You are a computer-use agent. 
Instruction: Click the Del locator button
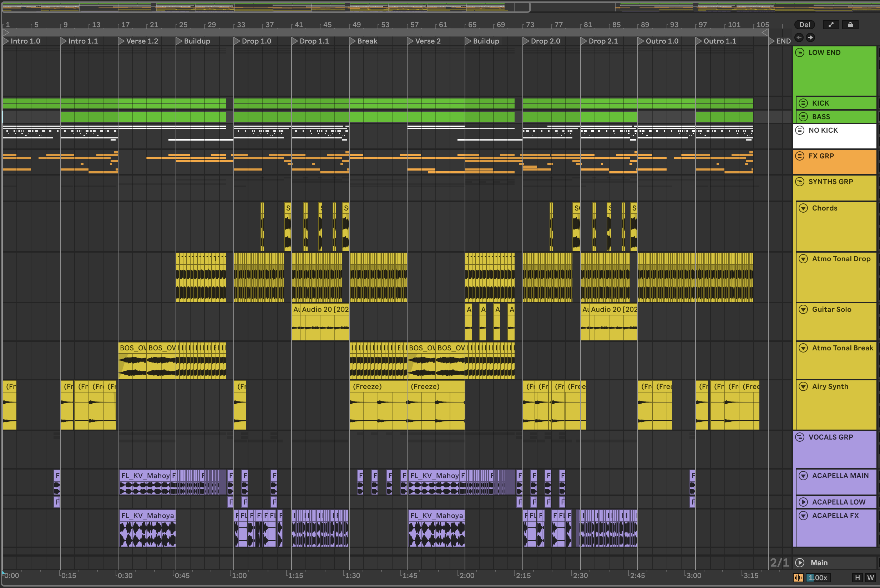(804, 25)
